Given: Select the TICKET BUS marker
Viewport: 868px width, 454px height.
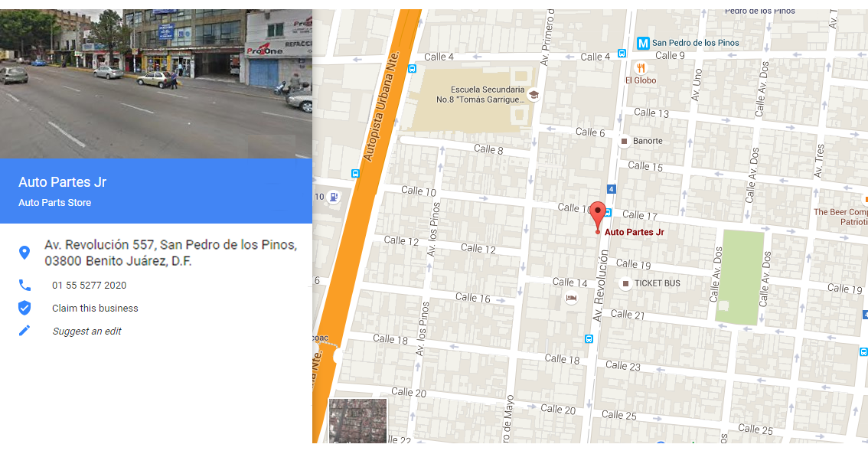Looking at the screenshot, I should coord(625,283).
